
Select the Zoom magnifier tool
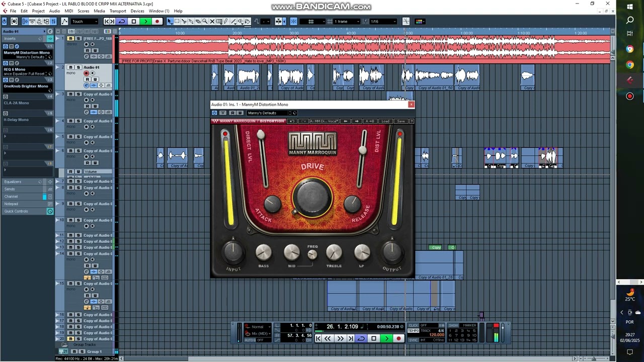[205, 22]
